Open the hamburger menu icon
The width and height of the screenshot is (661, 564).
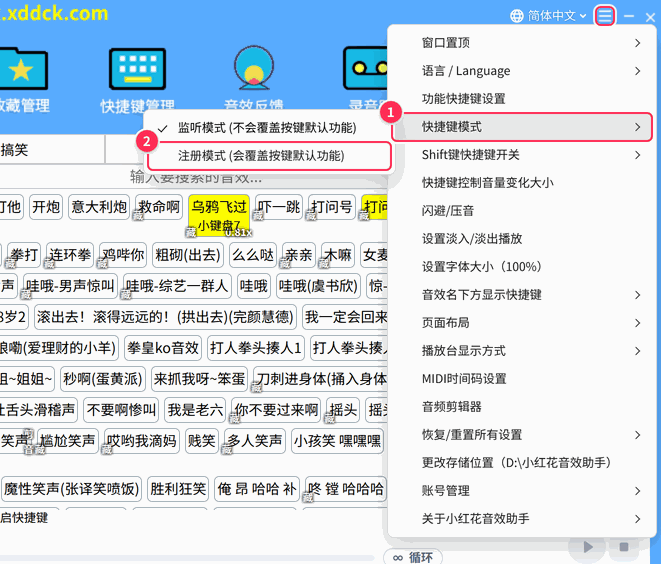pos(605,16)
